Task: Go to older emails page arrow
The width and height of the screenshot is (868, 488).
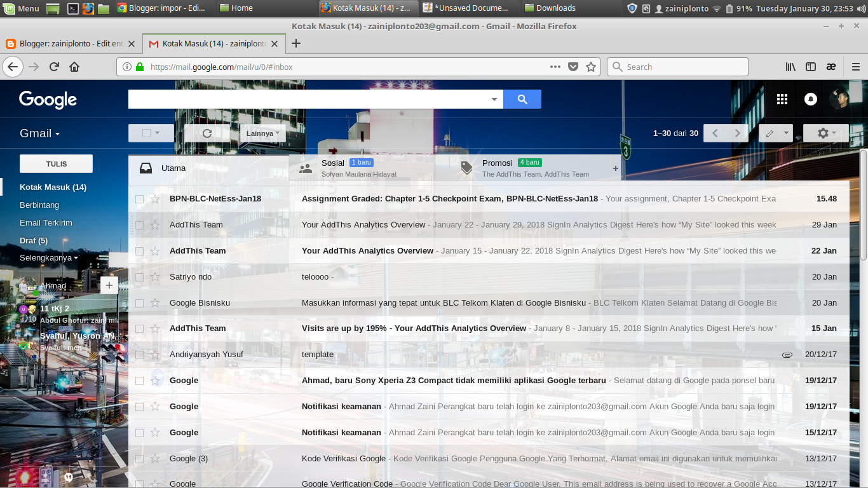Action: tap(737, 133)
